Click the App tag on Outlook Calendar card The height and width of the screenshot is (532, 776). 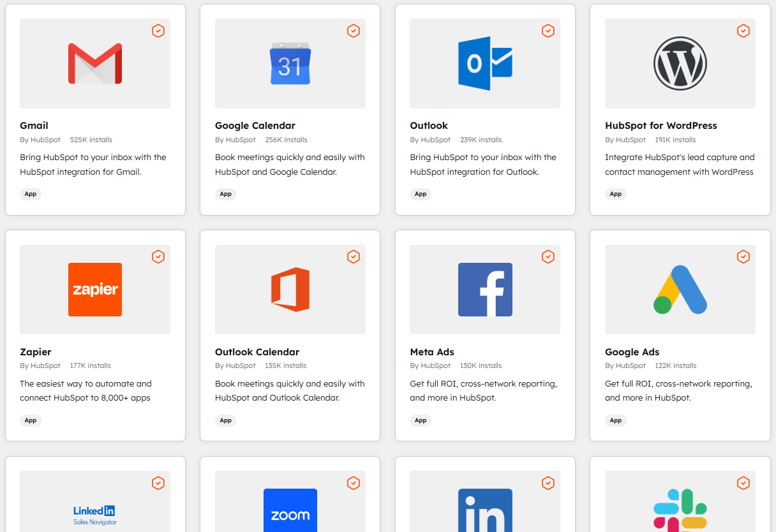pos(226,420)
